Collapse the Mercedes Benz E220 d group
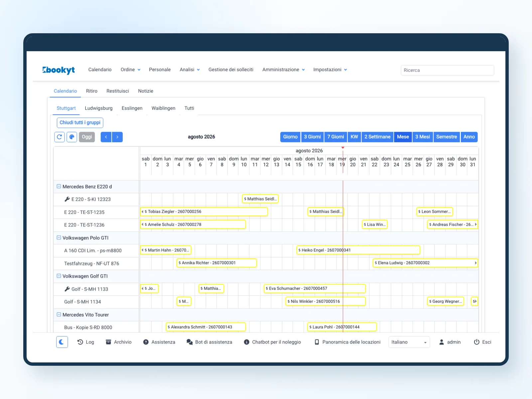532x399 pixels. pos(59,187)
